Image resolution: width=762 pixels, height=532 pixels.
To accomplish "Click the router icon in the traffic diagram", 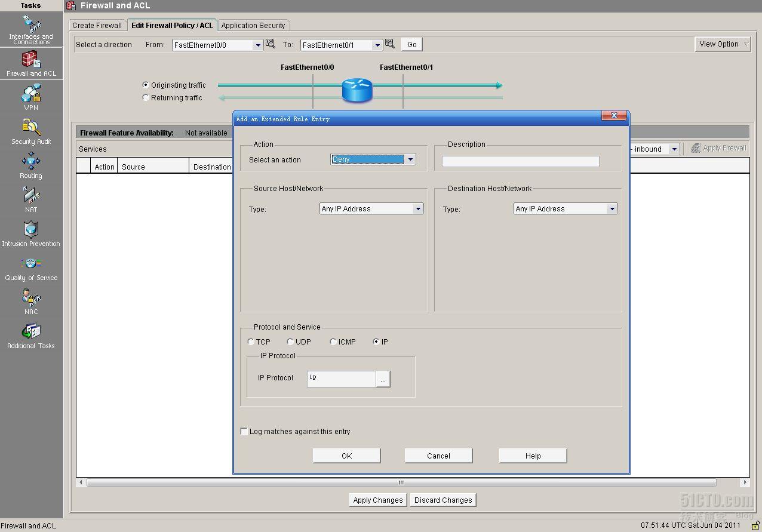I will click(357, 90).
